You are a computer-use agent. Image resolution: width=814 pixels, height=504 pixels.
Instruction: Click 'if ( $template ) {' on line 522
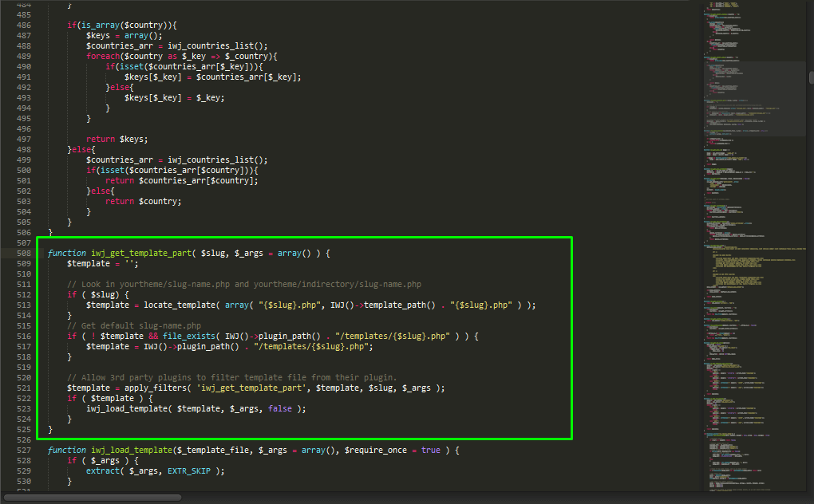tap(110, 398)
